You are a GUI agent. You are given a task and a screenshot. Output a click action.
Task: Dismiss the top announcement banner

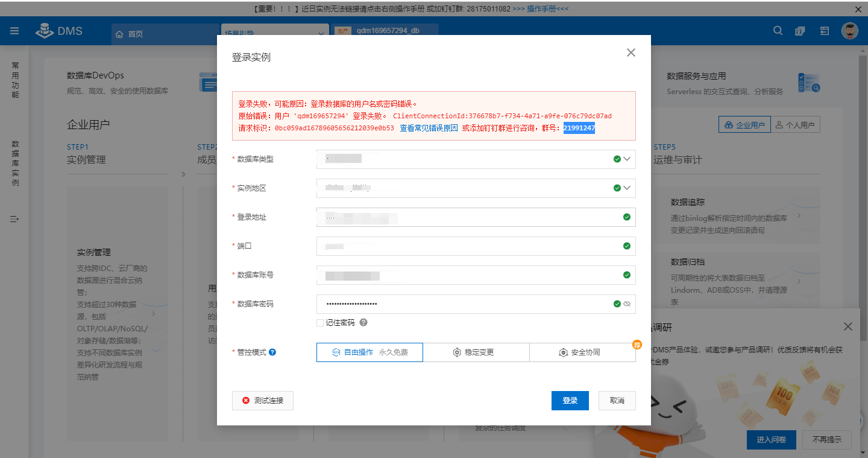click(x=858, y=9)
